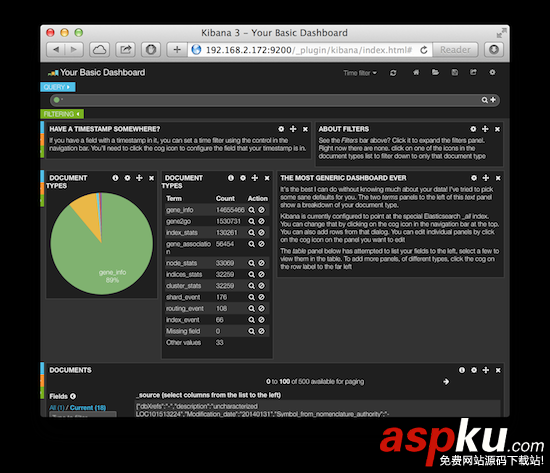The height and width of the screenshot is (473, 550).
Task: Add bookmark with plus button
Action: click(x=177, y=50)
